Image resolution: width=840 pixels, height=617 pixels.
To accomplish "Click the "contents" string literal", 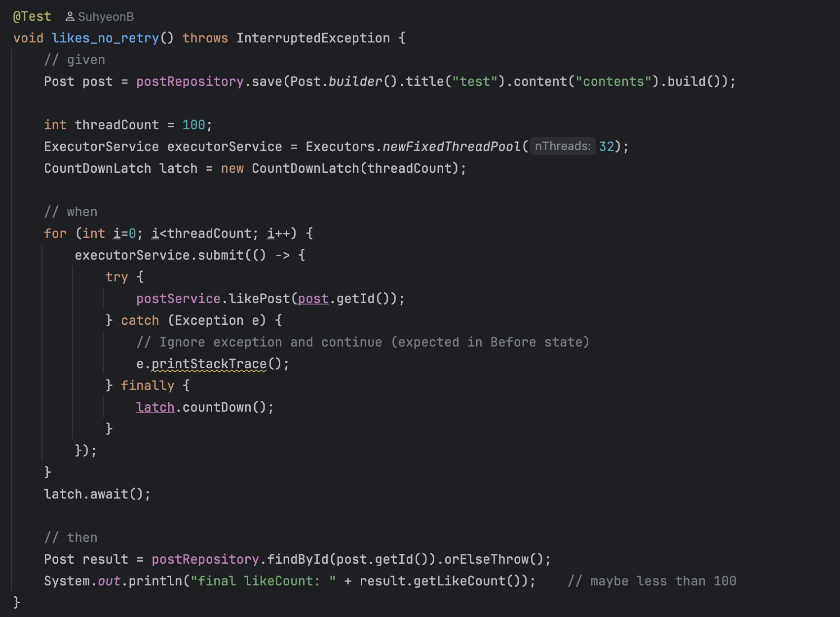I will [x=613, y=81].
